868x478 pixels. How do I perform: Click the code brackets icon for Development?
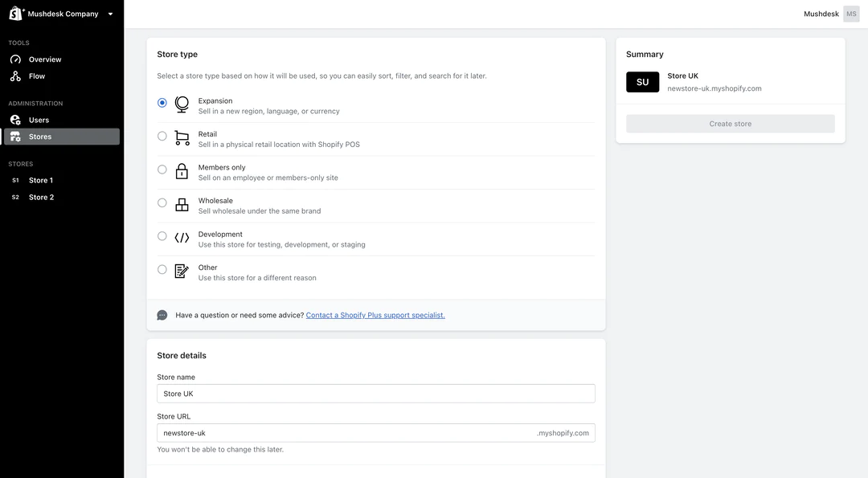[182, 238]
